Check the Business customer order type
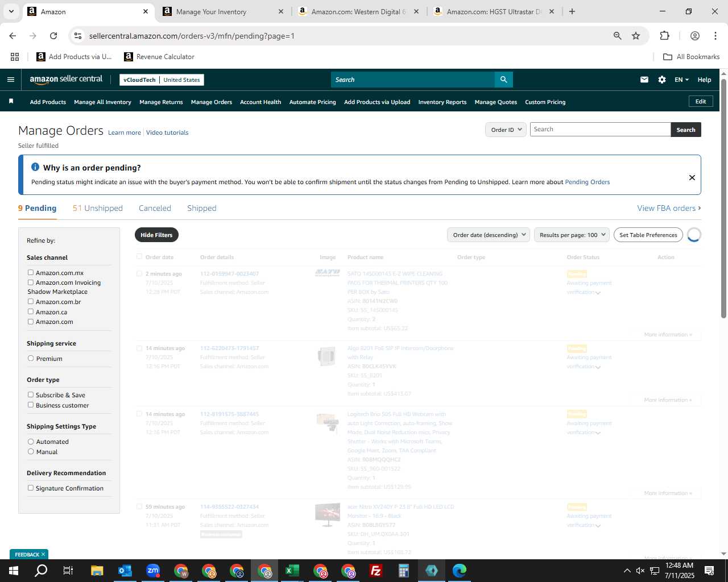 (31, 405)
